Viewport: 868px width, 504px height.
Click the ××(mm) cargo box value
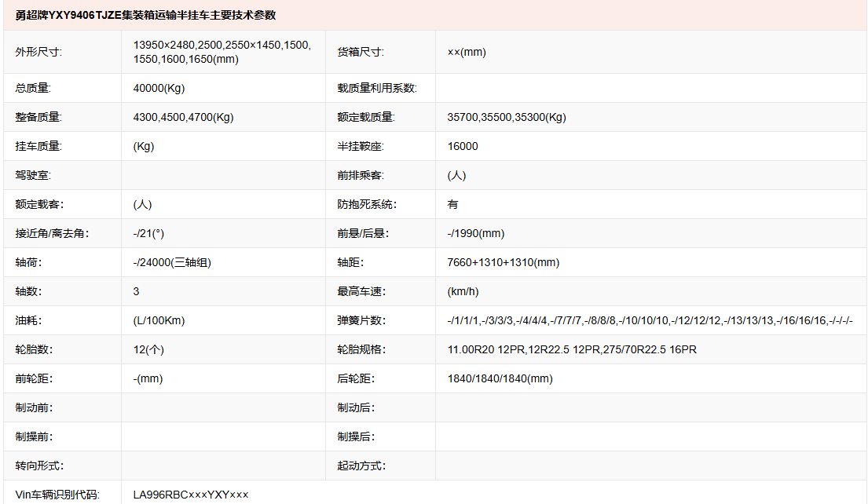(x=467, y=52)
